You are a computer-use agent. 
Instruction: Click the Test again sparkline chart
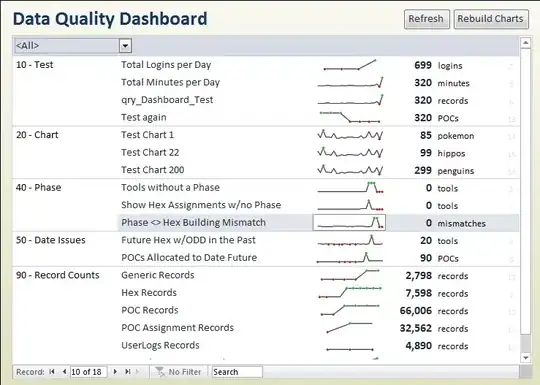(350, 117)
